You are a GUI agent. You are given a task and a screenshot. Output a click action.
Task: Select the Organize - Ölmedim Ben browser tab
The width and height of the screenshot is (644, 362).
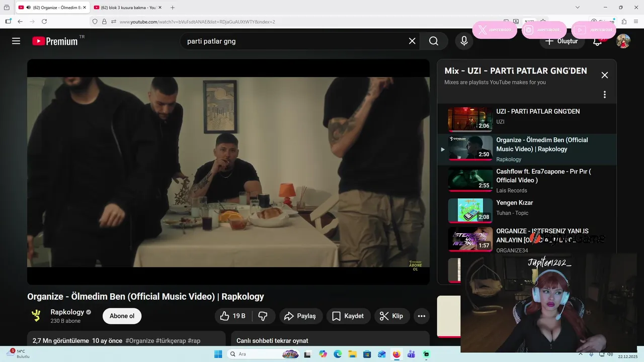(x=53, y=8)
